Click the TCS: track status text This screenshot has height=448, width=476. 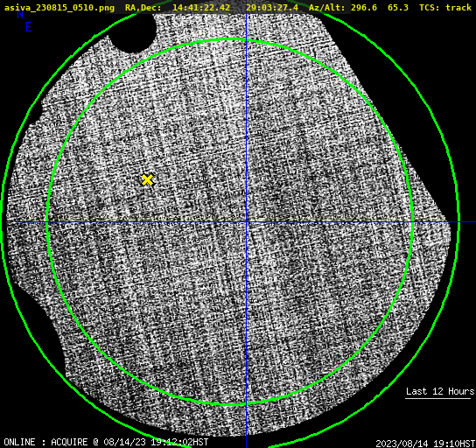[x=445, y=7]
